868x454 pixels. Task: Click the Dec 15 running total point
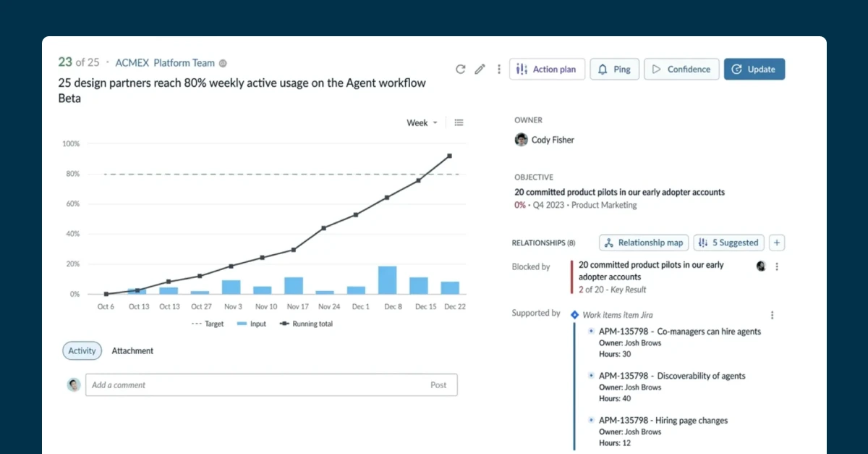418,180
